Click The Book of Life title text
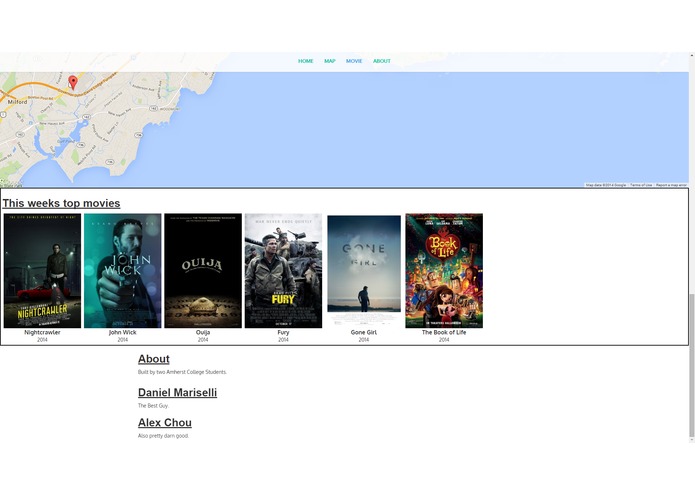The height and width of the screenshot is (494, 695). pyautogui.click(x=444, y=332)
